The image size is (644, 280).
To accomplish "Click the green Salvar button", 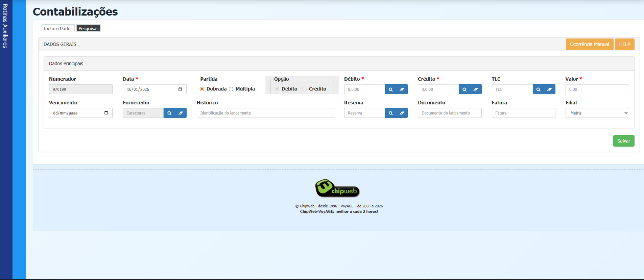I will tap(623, 141).
